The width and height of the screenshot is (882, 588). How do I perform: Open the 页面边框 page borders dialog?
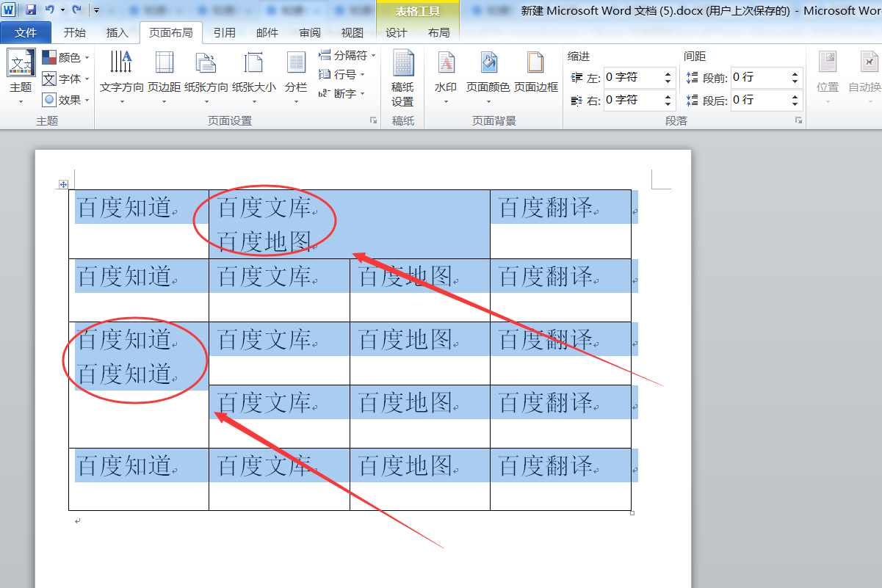[x=536, y=77]
